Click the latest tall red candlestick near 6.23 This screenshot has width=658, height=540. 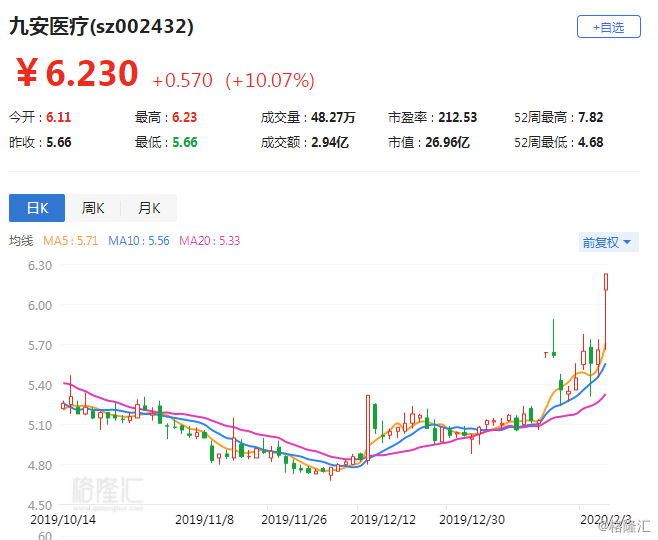pos(606,310)
